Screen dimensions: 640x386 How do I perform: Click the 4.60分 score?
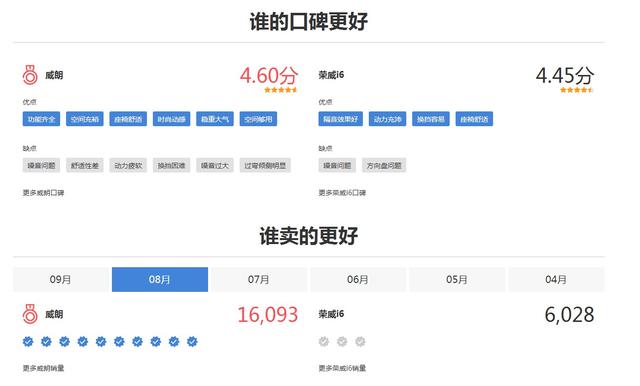tap(269, 75)
